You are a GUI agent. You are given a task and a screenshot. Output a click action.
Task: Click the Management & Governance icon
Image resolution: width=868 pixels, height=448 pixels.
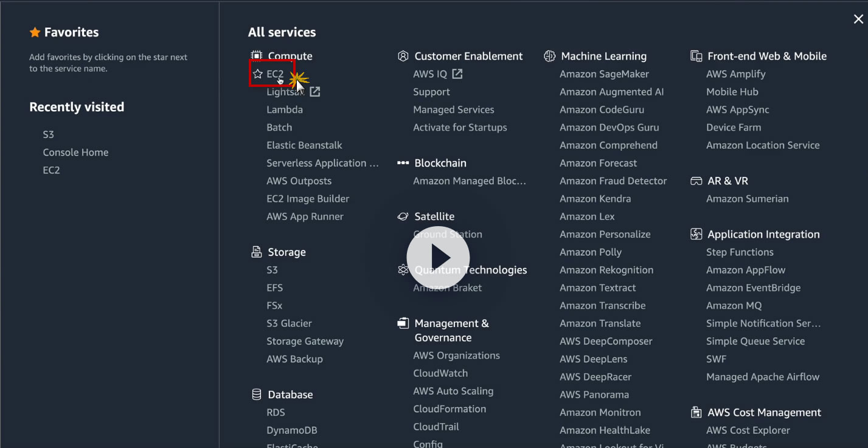[403, 323]
